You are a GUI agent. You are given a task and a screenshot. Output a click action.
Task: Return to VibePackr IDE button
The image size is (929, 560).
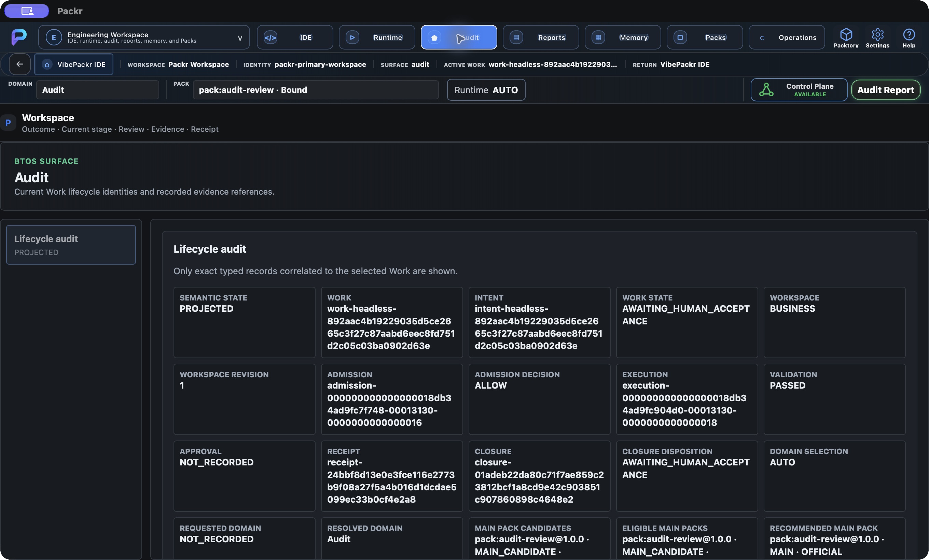(73, 64)
